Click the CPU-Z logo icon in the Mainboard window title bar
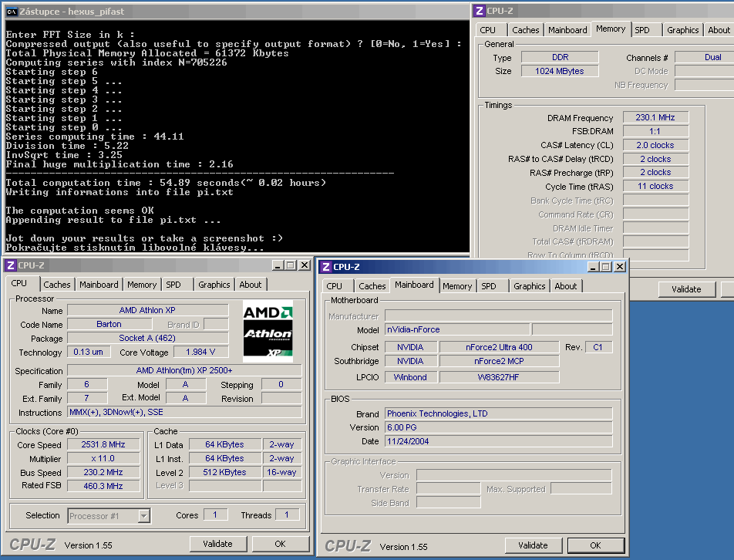 click(326, 267)
